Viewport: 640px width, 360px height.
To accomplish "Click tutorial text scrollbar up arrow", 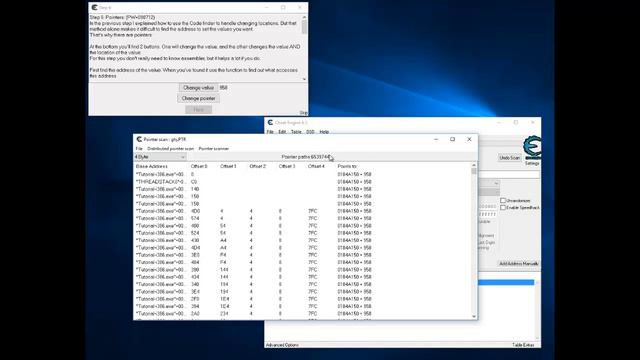I will pos(304,17).
